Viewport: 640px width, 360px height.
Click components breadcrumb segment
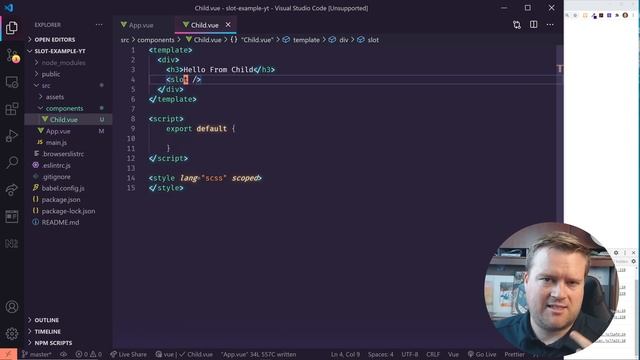click(x=156, y=40)
